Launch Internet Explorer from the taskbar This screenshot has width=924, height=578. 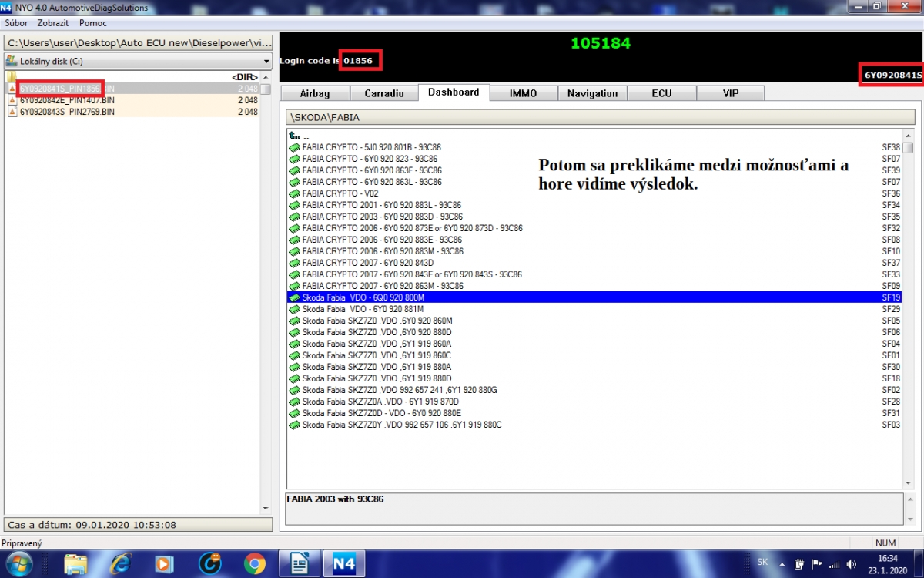click(121, 563)
